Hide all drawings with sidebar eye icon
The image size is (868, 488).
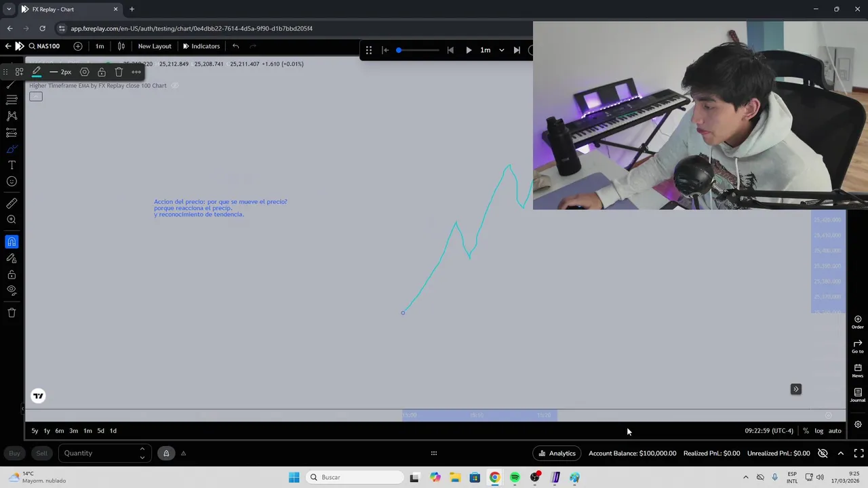click(12, 291)
